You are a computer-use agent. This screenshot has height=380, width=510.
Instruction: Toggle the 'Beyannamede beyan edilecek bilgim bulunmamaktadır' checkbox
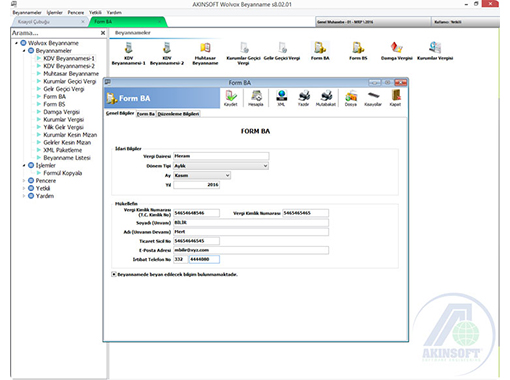tap(114, 274)
